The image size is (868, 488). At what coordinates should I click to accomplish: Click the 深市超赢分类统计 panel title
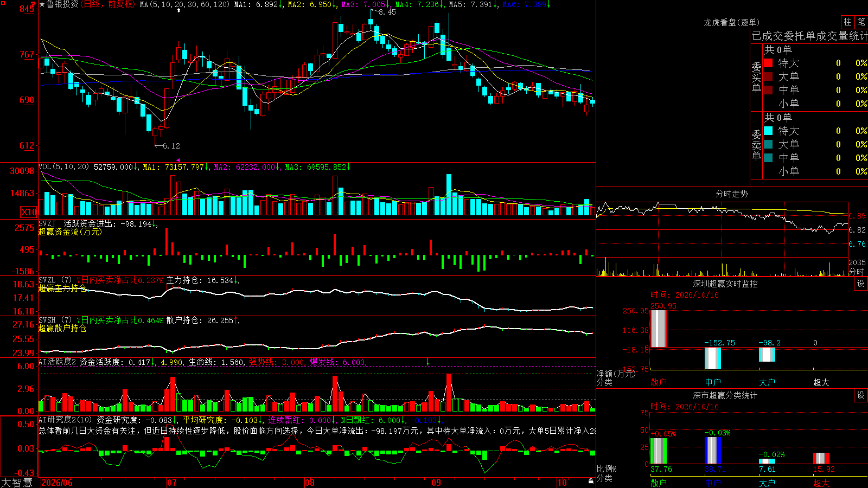(725, 395)
